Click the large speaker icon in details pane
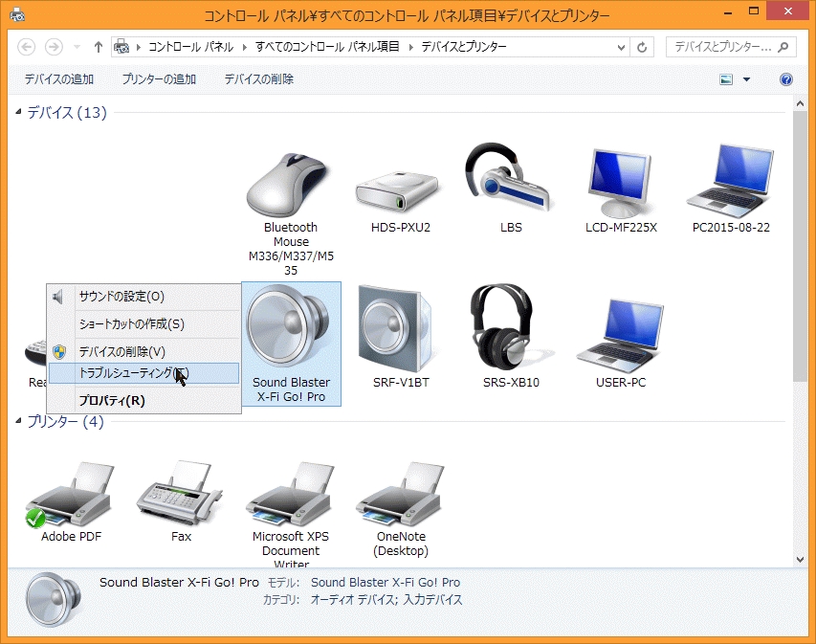 55,599
